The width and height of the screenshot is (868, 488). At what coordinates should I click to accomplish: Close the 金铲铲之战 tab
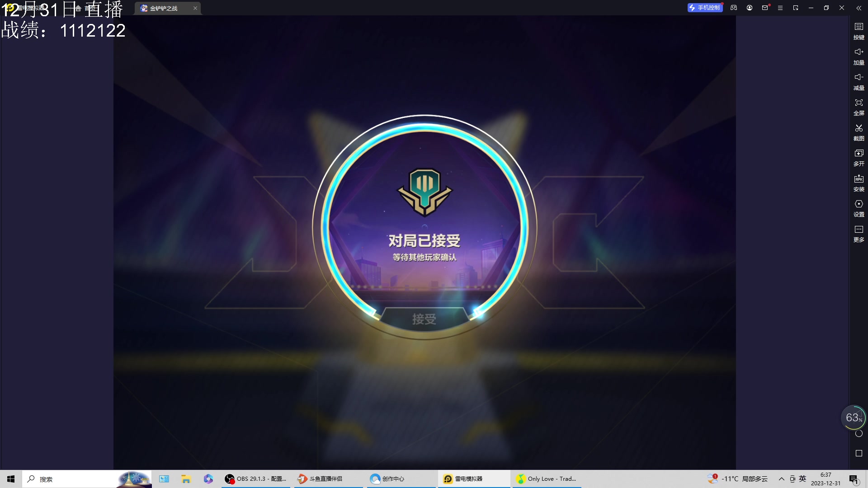(195, 8)
